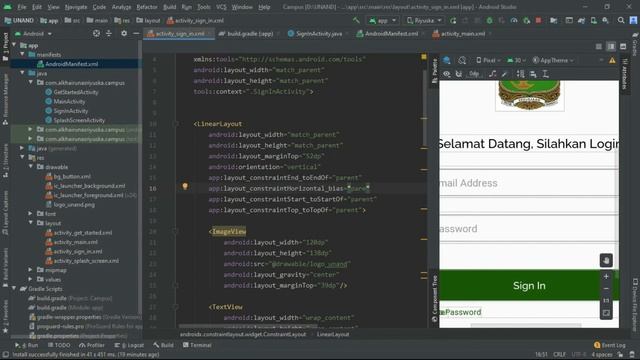Collapse the Gradle Scripts node
640x360 pixels.
point(14,289)
